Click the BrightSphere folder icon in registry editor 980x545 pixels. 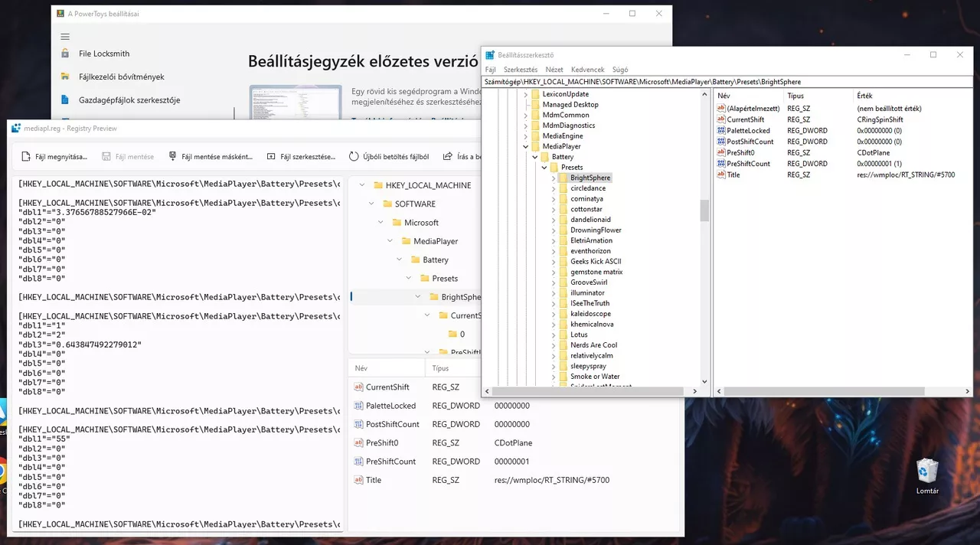563,178
